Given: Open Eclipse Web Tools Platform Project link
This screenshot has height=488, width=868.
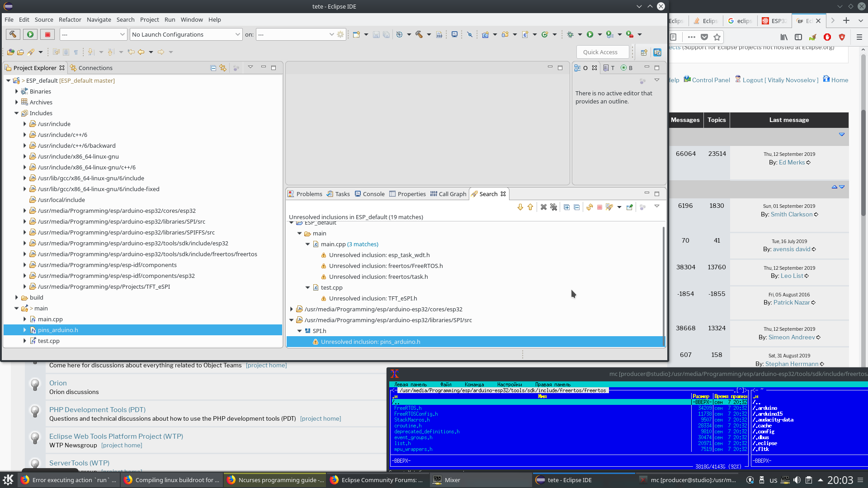Looking at the screenshot, I should [x=116, y=436].
